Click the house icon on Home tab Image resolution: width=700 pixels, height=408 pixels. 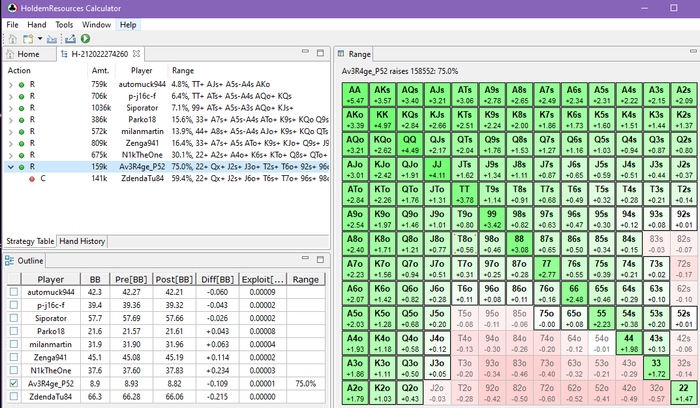[10, 54]
